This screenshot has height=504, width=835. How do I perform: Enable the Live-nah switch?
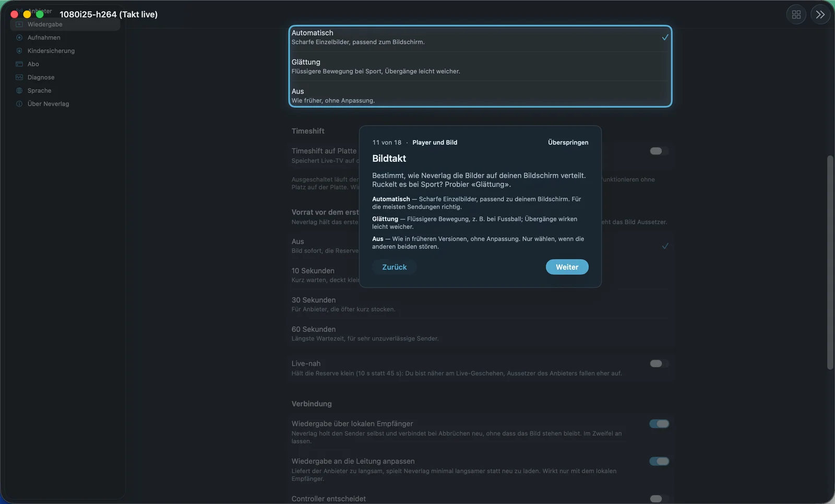(x=659, y=364)
